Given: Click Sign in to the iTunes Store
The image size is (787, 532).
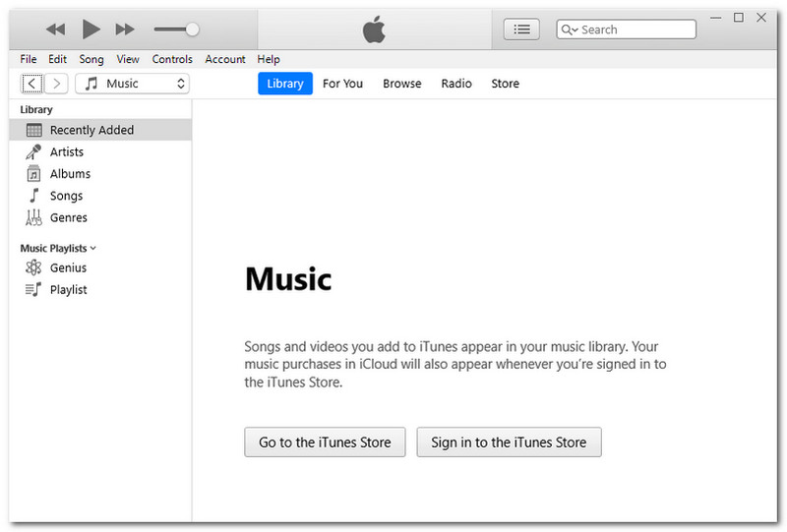Looking at the screenshot, I should (x=509, y=443).
